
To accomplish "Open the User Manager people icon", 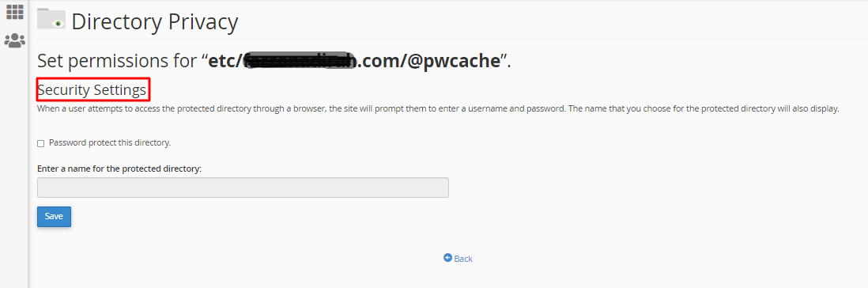I will click(x=14, y=40).
